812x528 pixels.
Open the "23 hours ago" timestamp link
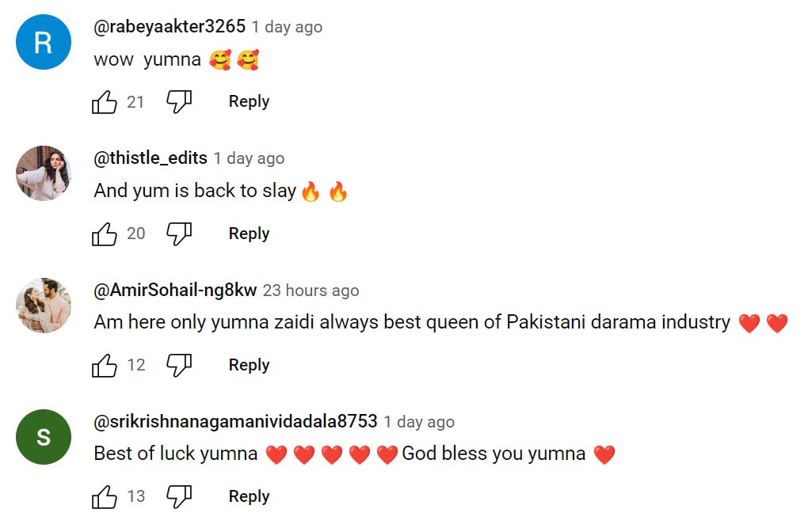point(311,291)
